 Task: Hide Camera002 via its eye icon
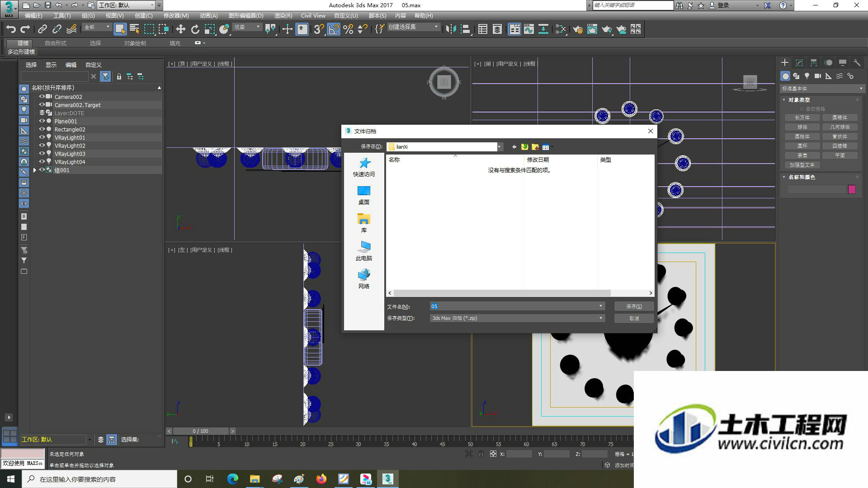point(42,97)
